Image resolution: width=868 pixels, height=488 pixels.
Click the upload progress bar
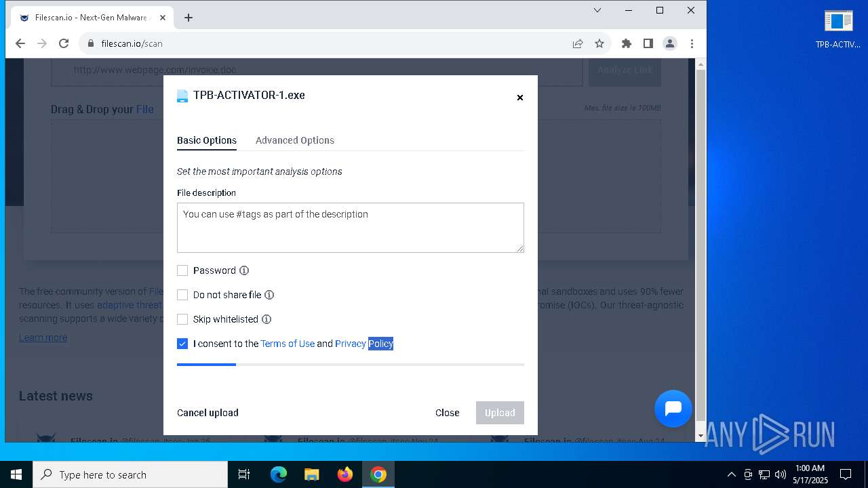tap(351, 365)
